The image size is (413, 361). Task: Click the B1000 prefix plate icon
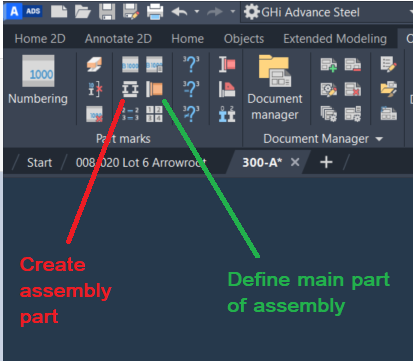(x=130, y=64)
